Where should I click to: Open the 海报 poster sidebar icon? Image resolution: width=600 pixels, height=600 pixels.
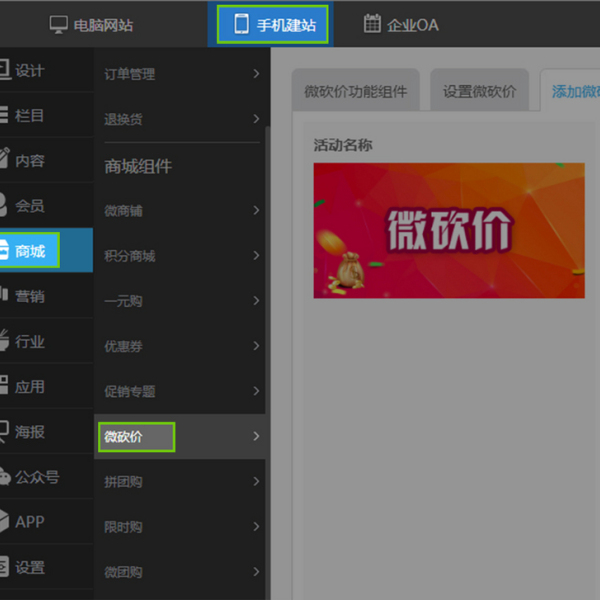click(x=4, y=432)
